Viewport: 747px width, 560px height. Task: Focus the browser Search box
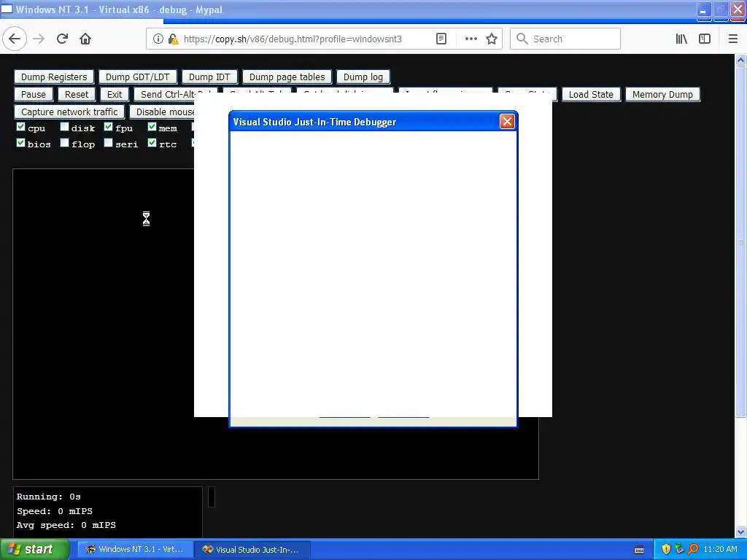(x=565, y=39)
